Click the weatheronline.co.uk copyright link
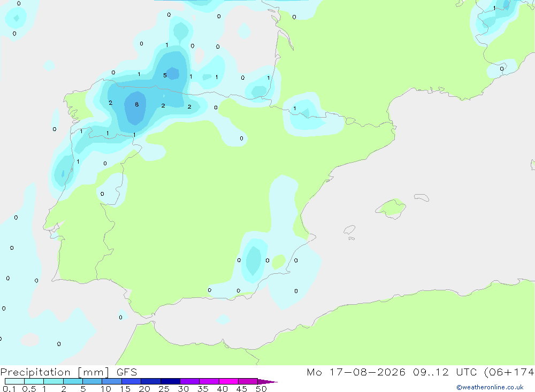The height and width of the screenshot is (392, 535). pyautogui.click(x=490, y=387)
